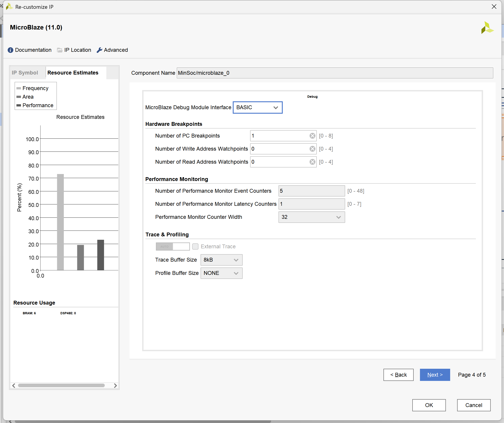The image size is (504, 423).
Task: Click the Performance bar in the chart
Action: (100, 255)
